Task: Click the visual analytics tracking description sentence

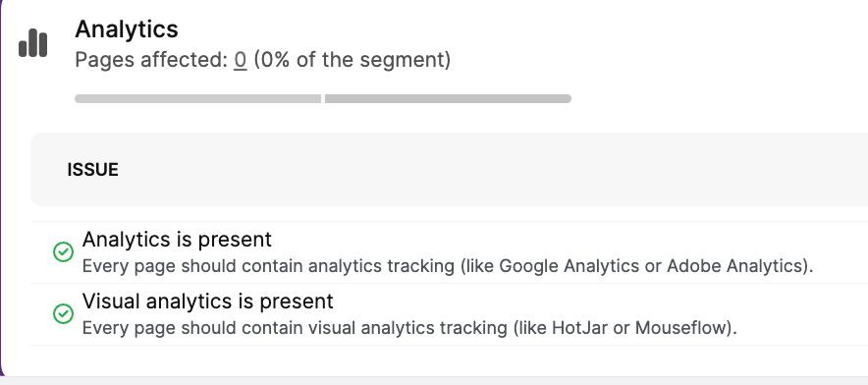Action: [409, 328]
